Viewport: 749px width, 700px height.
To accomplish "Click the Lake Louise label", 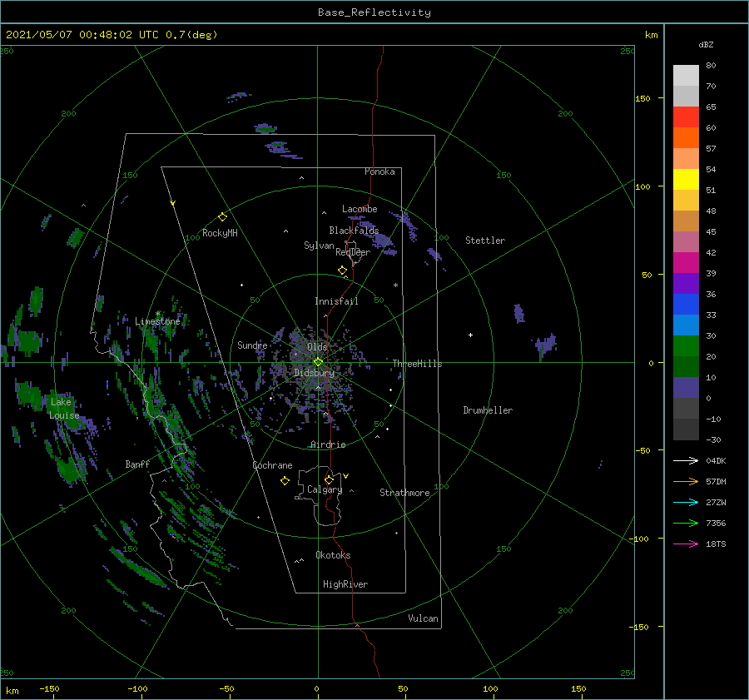I will (64, 409).
